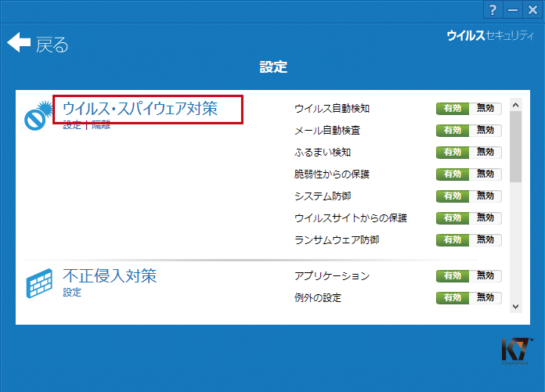Disable メール自動検査 with 無効
The width and height of the screenshot is (545, 392).
point(485,130)
